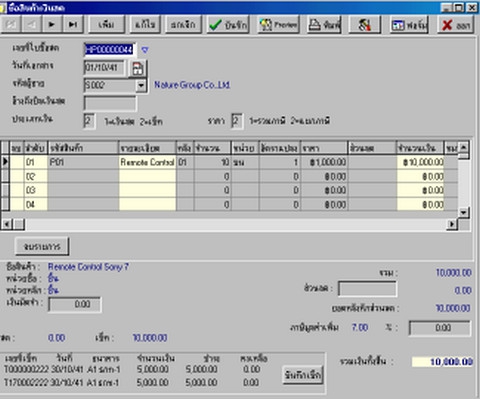Minimize the purchase window
This screenshot has width=480, height=399.
[x=447, y=8]
